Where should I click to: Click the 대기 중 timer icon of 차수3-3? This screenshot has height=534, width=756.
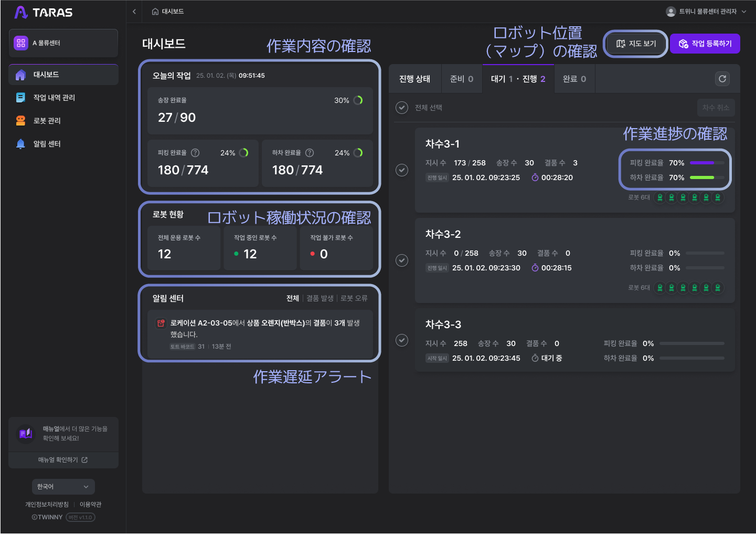tap(535, 358)
